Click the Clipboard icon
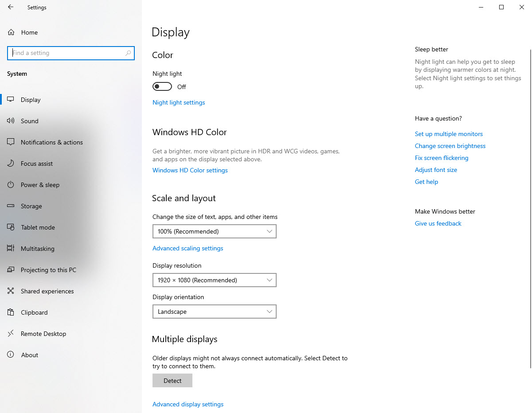The height and width of the screenshot is (413, 532). [11, 312]
